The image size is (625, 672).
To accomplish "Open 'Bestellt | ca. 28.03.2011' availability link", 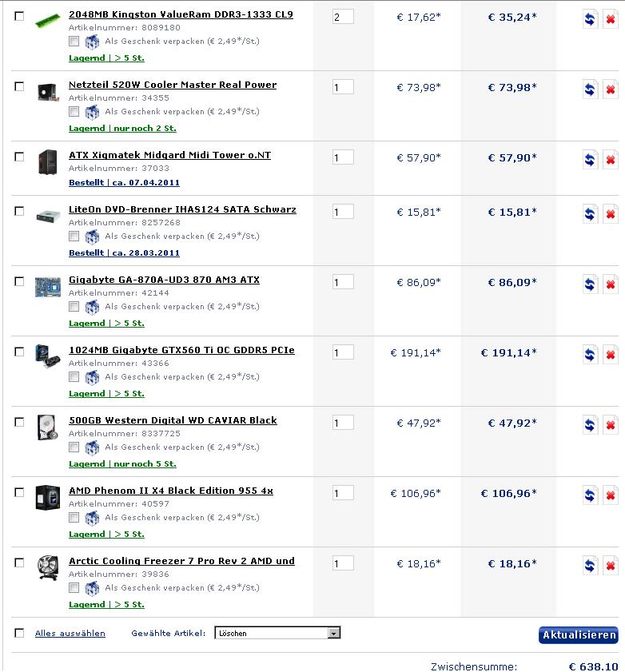I will pos(124,252).
